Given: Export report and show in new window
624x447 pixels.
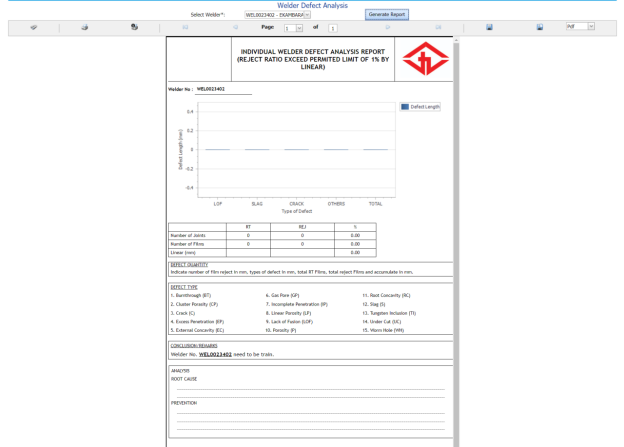Looking at the screenshot, I should click(x=539, y=28).
